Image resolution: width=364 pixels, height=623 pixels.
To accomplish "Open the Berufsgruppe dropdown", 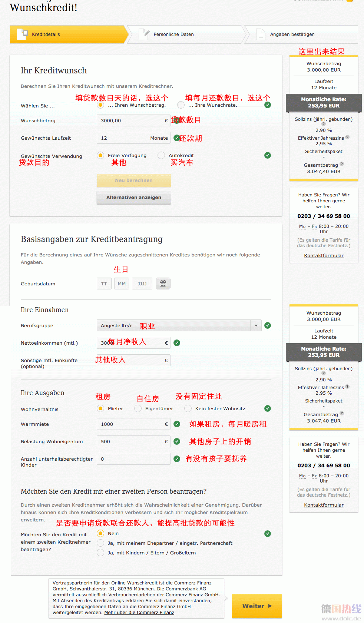I will 179,325.
